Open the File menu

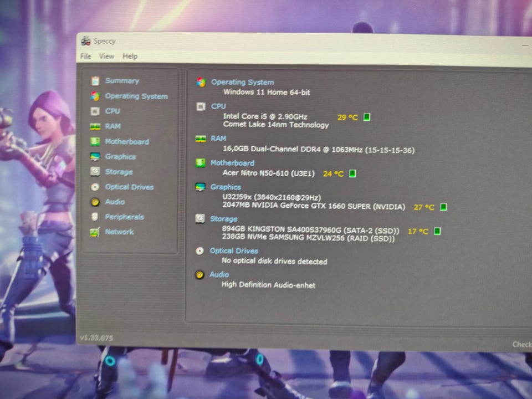click(85, 56)
